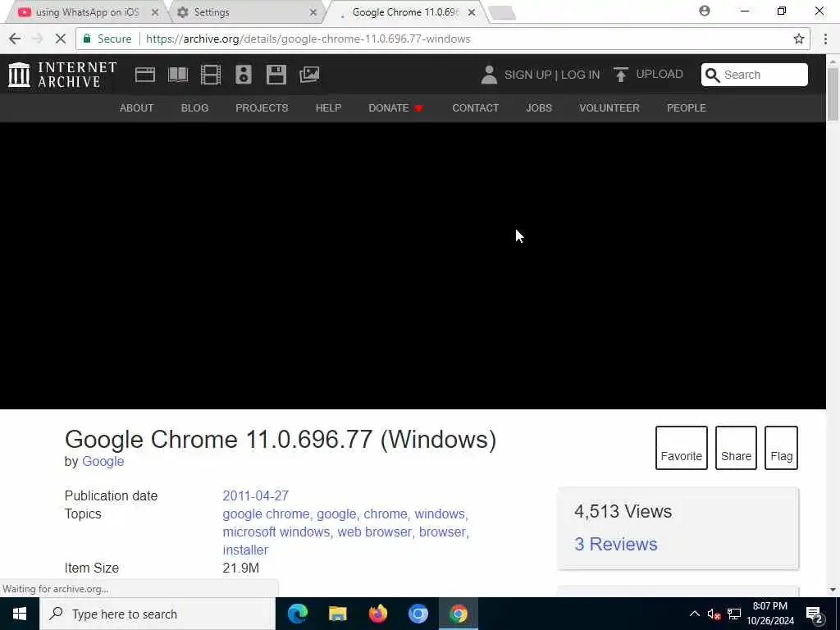Open the ABOUT menu item
The height and width of the screenshot is (630, 840).
coord(137,108)
